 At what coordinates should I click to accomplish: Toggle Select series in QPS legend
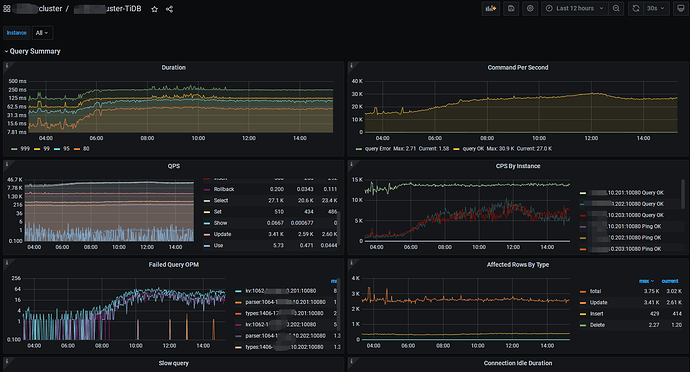point(221,200)
